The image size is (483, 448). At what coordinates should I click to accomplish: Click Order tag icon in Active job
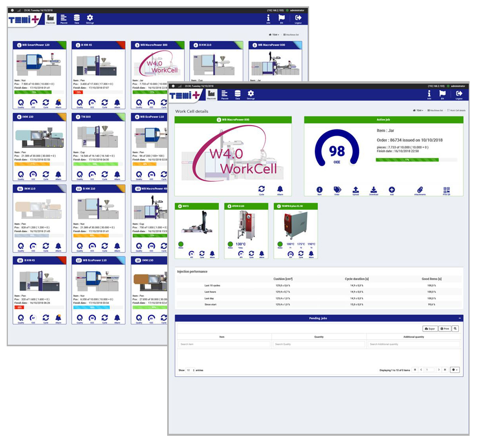337,190
